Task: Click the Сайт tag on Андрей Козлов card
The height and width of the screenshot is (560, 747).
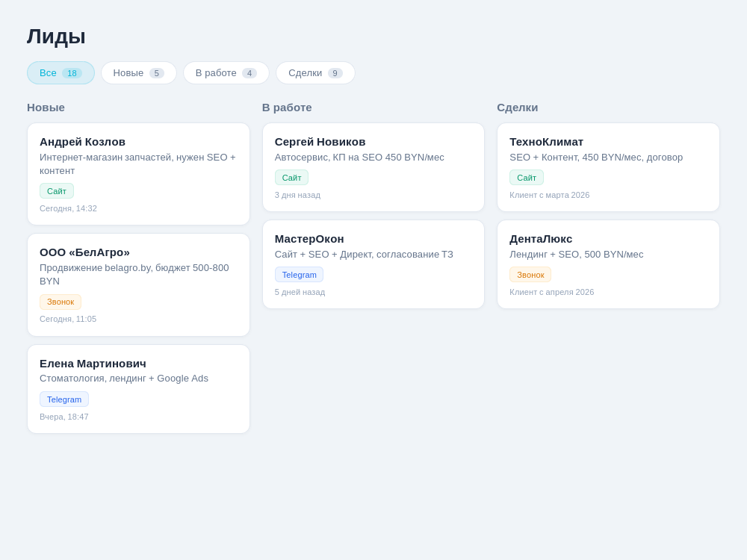Action: pos(57,191)
